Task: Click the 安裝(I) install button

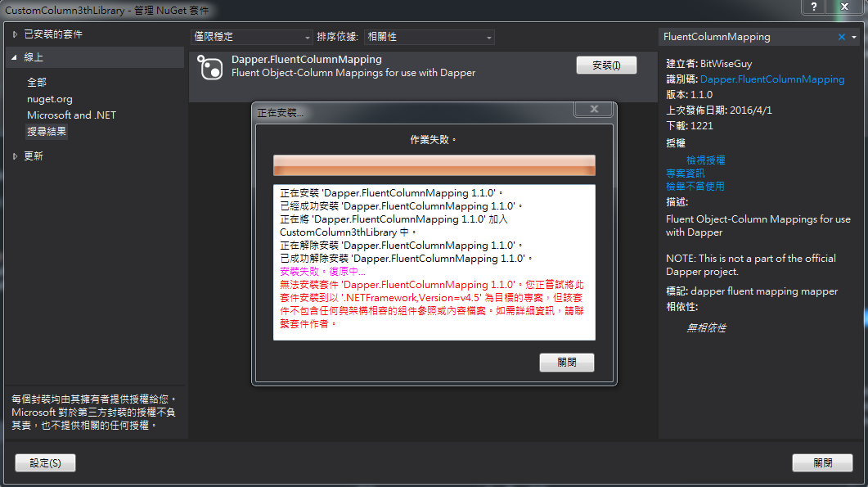Action: click(606, 65)
